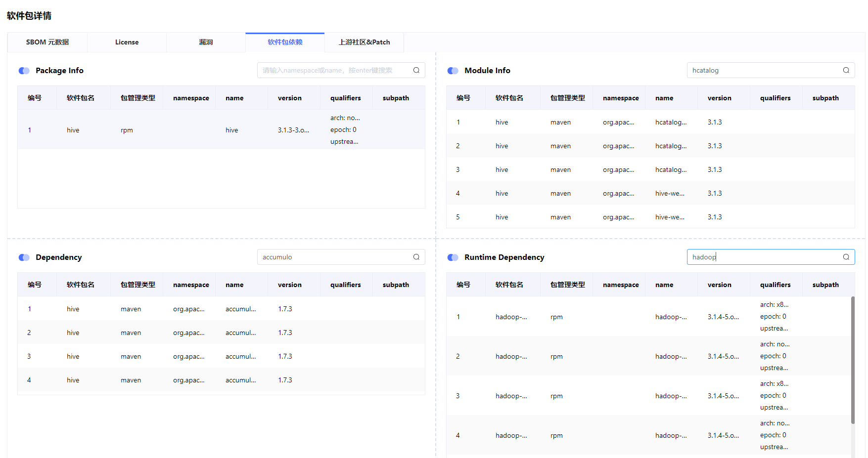
Task: Click the version column header in Dependency table
Action: (x=290, y=285)
